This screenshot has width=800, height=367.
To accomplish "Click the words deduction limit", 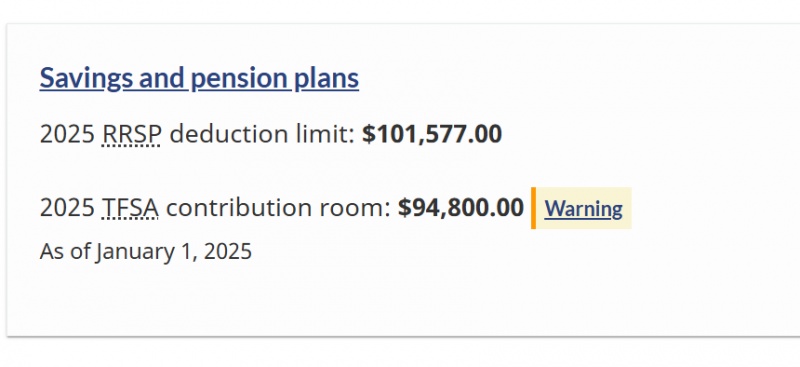I will coord(262,134).
